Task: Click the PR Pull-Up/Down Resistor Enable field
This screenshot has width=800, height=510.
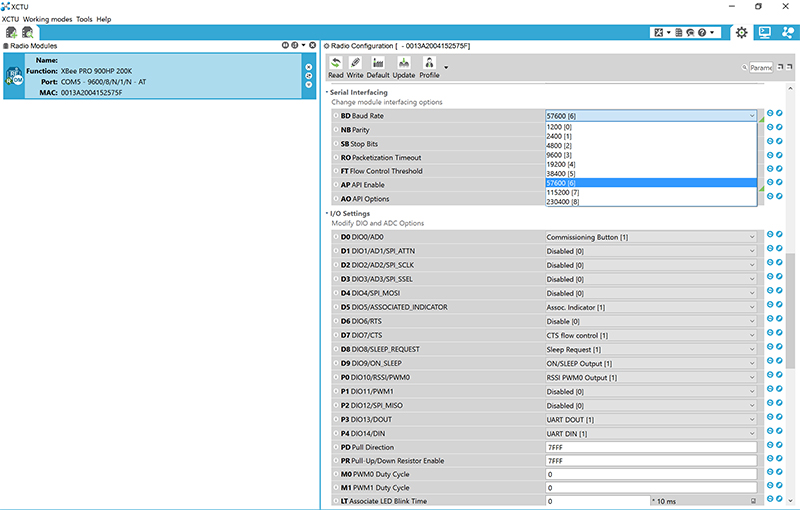Action: (651, 461)
